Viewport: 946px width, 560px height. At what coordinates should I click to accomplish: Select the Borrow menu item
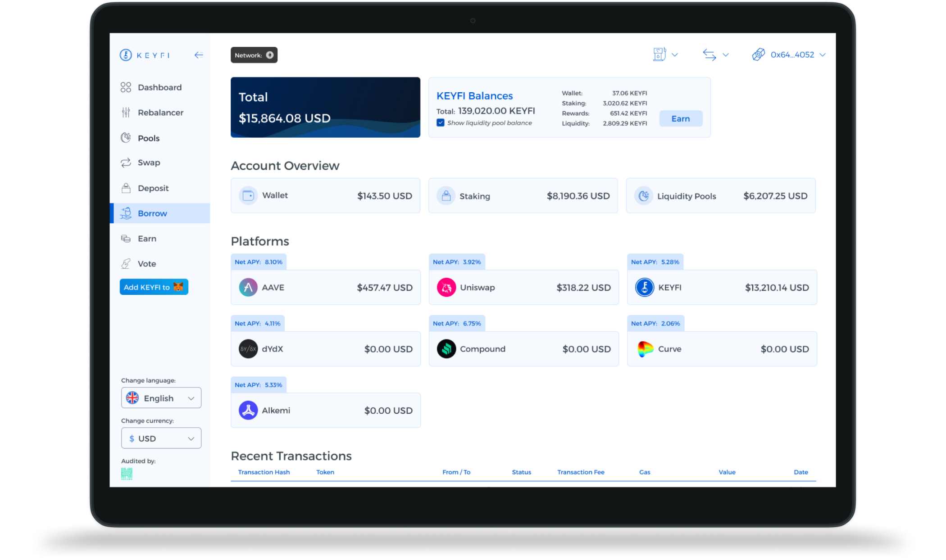(x=152, y=213)
